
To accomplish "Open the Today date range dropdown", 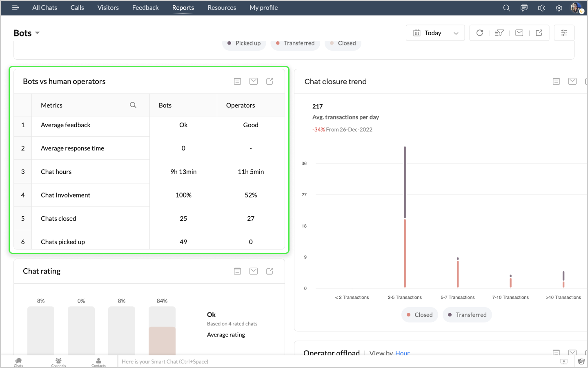I will tap(435, 33).
